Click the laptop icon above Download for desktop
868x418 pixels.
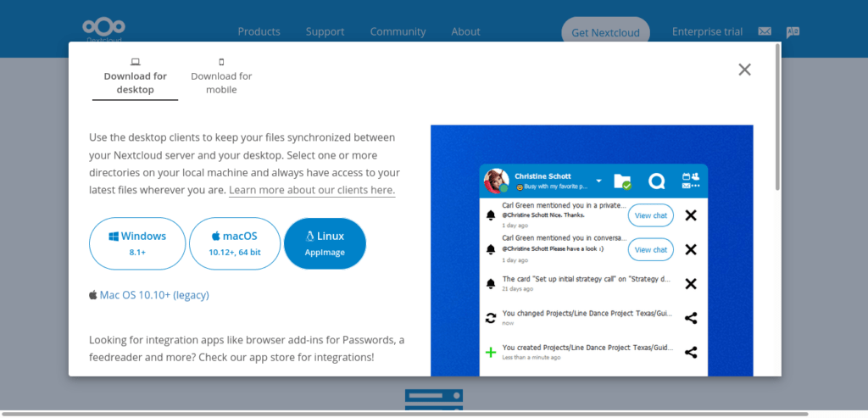click(x=135, y=62)
